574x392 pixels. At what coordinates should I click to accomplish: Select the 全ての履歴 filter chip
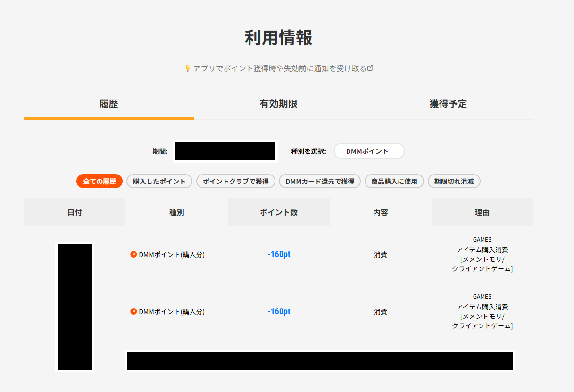point(99,181)
